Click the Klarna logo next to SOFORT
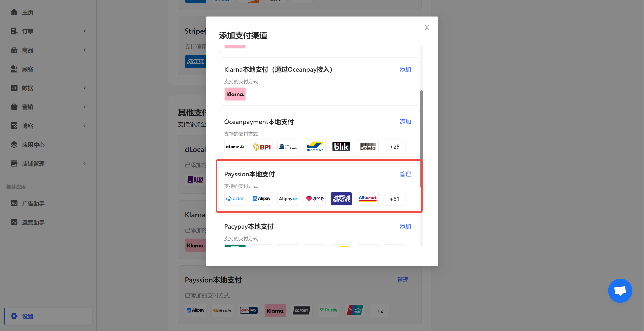644x331 pixels. (x=275, y=310)
